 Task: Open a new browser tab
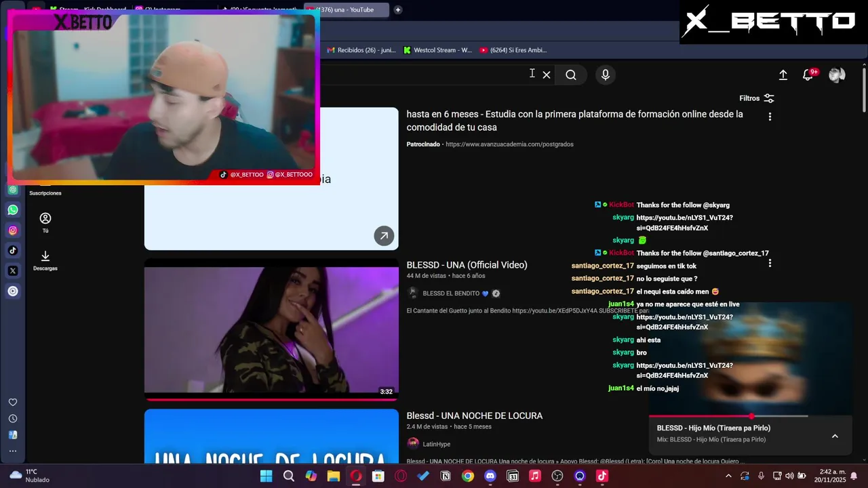398,9
